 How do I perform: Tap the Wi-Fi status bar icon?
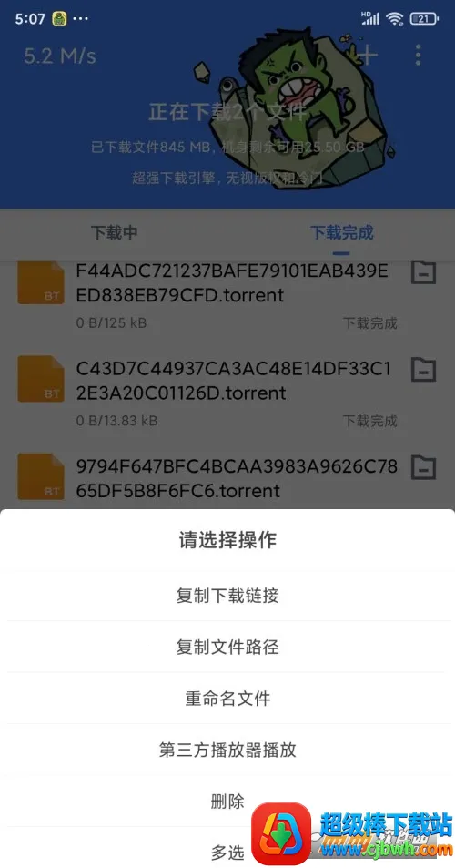(x=395, y=19)
